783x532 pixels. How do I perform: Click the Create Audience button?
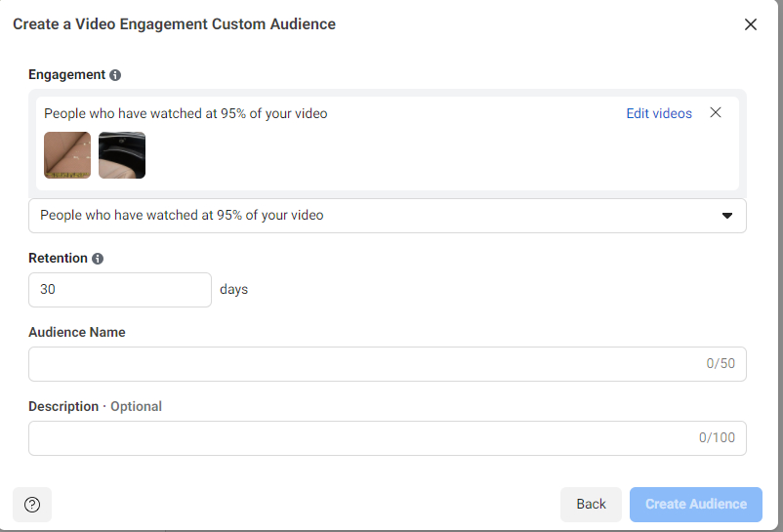point(695,505)
